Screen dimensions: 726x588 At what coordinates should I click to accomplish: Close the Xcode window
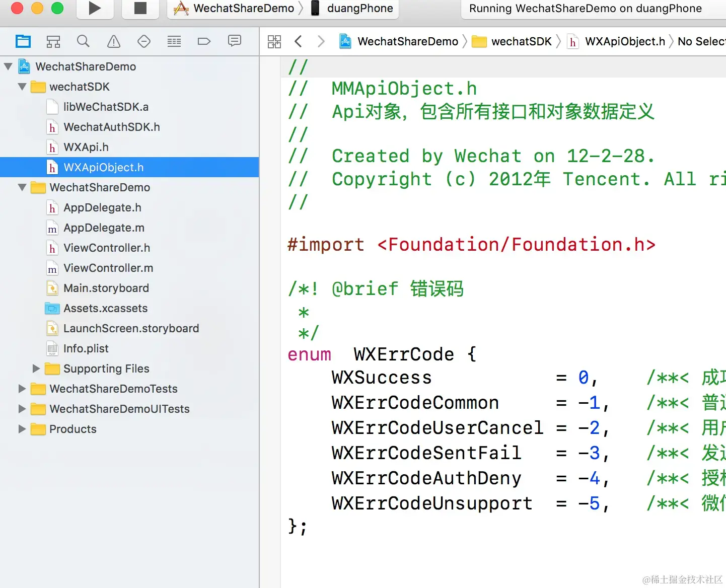pyautogui.click(x=17, y=8)
